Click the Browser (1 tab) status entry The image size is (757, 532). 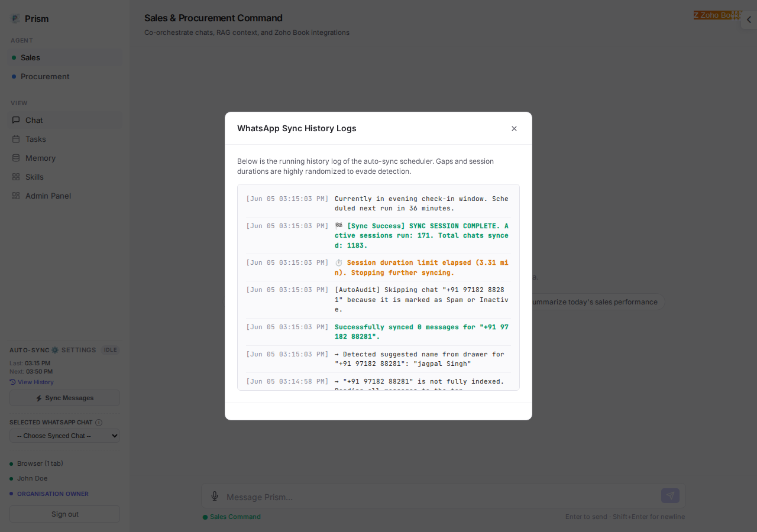point(40,463)
